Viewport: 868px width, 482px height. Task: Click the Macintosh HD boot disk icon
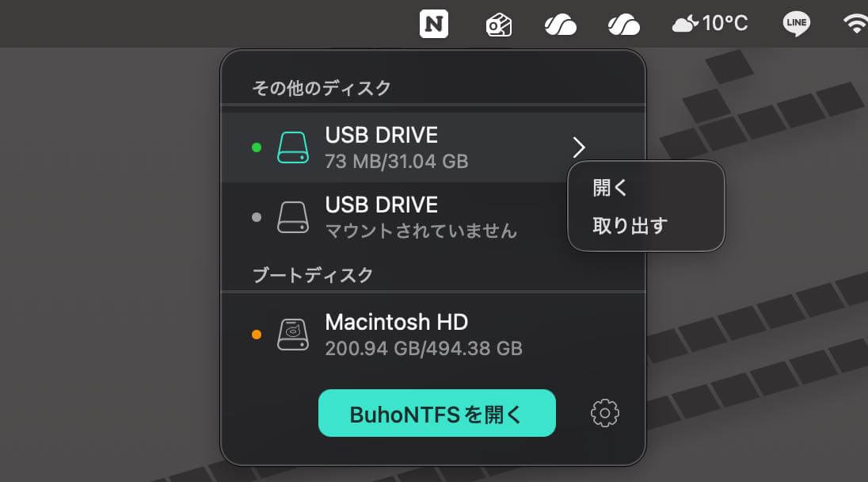[291, 334]
